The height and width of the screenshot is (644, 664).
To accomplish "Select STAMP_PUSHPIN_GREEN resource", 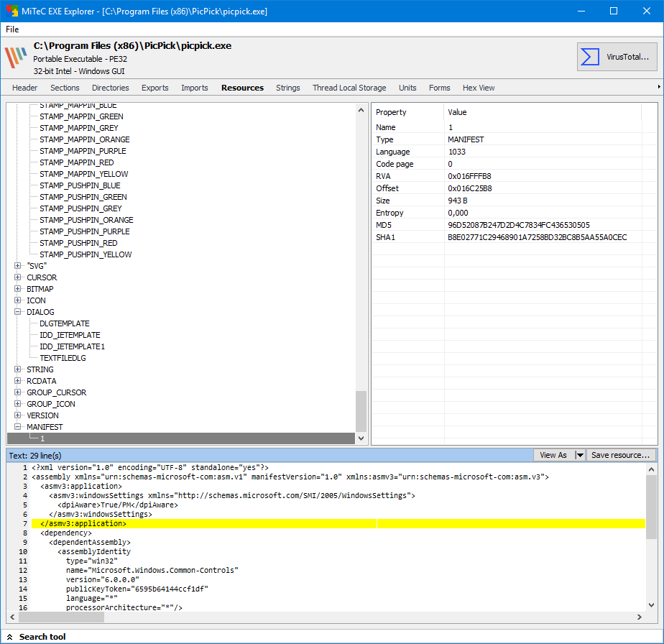I will coord(83,197).
